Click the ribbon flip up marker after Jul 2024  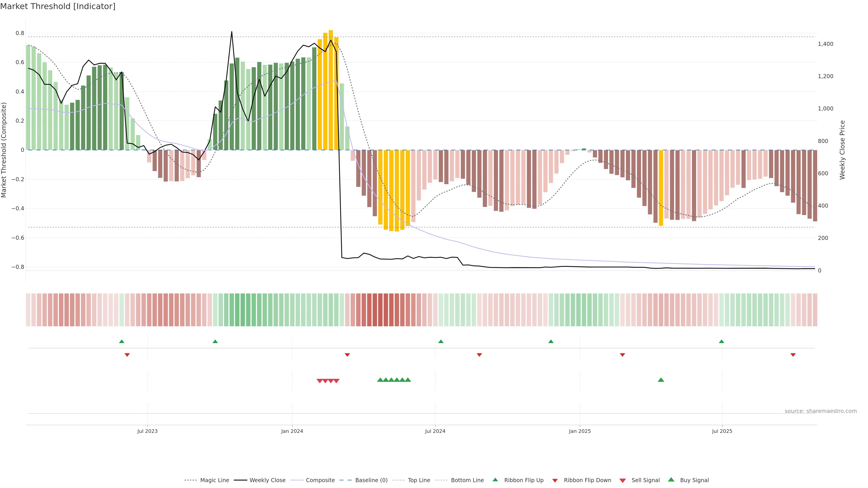pyautogui.click(x=441, y=342)
